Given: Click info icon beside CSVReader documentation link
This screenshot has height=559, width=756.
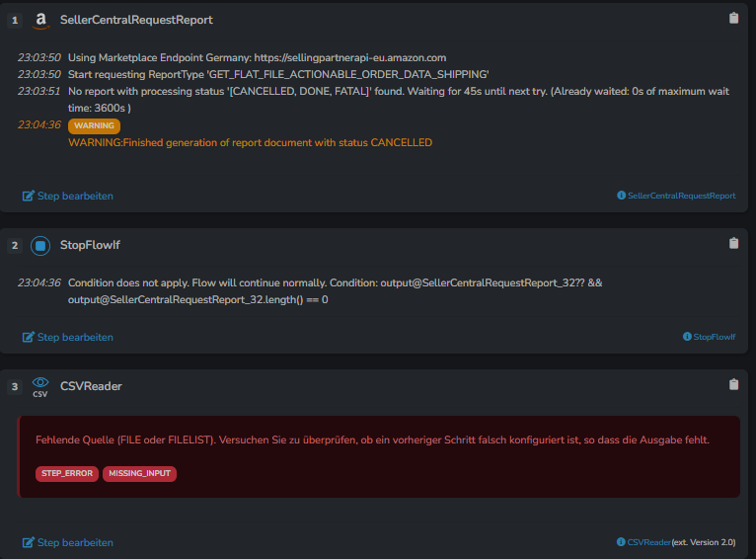Looking at the screenshot, I should click(x=621, y=542).
